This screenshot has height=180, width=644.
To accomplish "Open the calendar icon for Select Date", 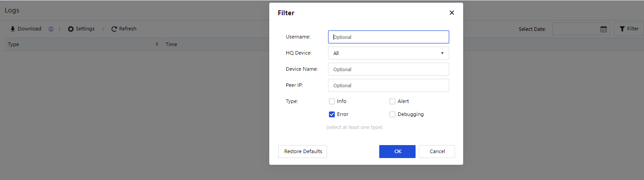I will pos(604,29).
